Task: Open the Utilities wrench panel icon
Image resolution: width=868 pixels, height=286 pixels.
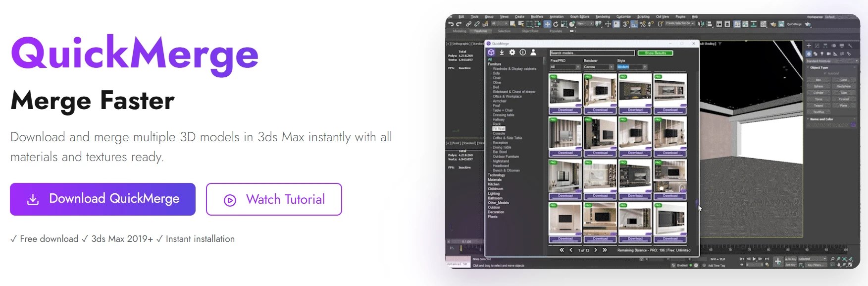Action: click(850, 46)
